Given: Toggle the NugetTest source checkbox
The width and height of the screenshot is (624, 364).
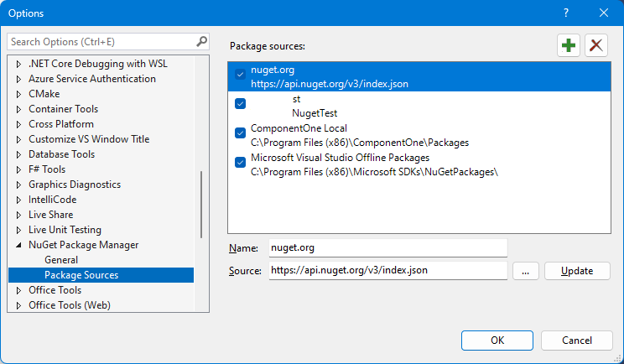Looking at the screenshot, I should [x=241, y=103].
